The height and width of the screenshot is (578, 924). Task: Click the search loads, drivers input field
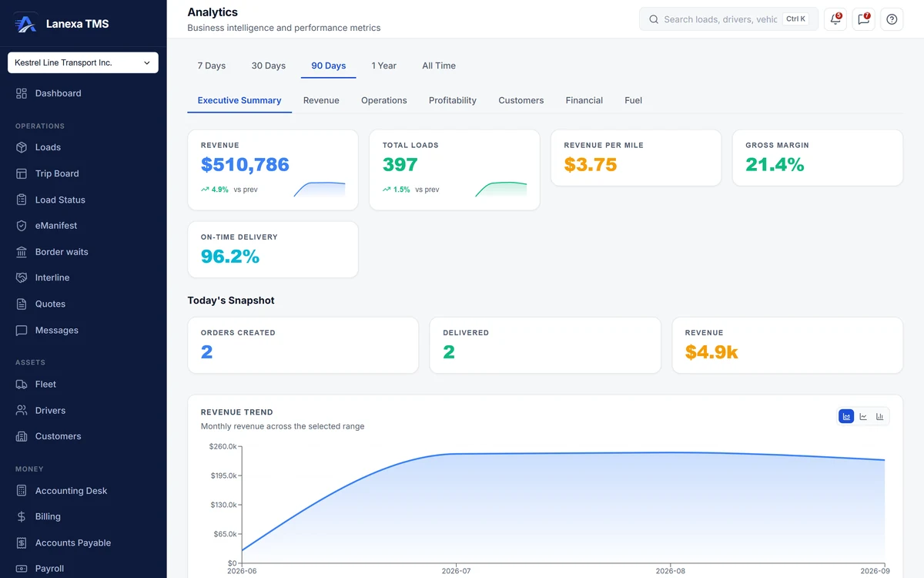tap(721, 19)
